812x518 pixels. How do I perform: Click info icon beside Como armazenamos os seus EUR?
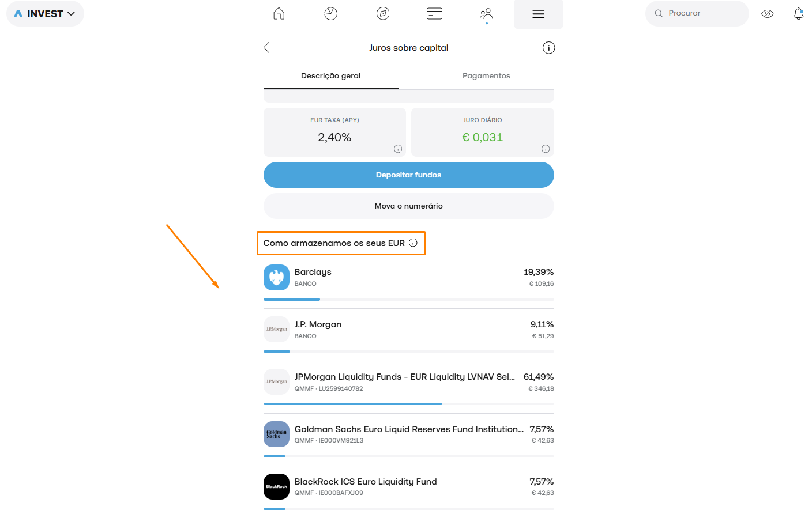(x=413, y=243)
